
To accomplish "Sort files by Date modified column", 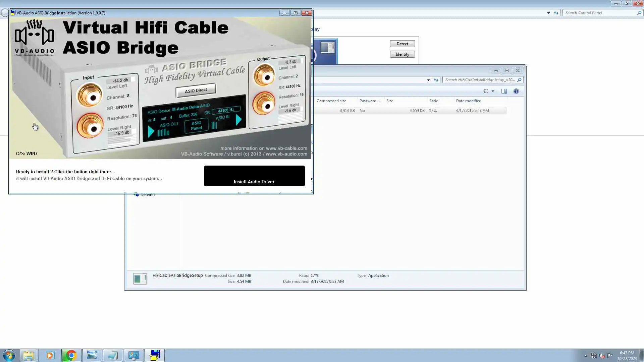I will [x=469, y=101].
